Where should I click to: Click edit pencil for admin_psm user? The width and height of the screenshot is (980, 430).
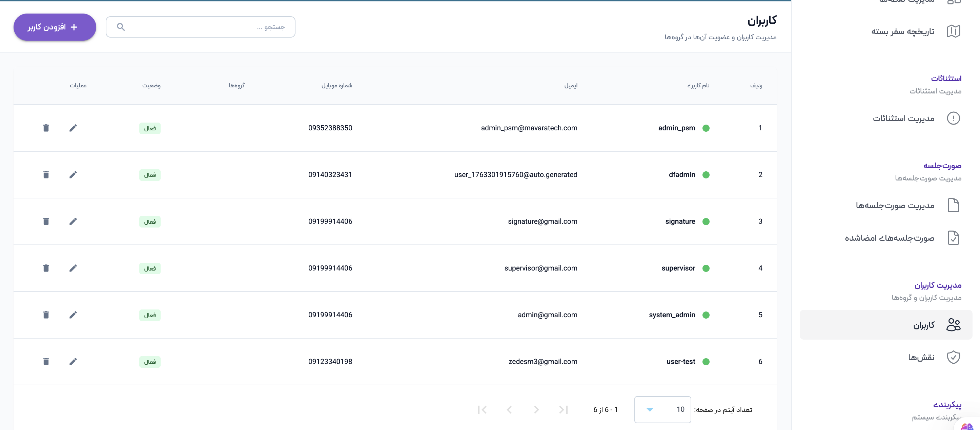(73, 128)
